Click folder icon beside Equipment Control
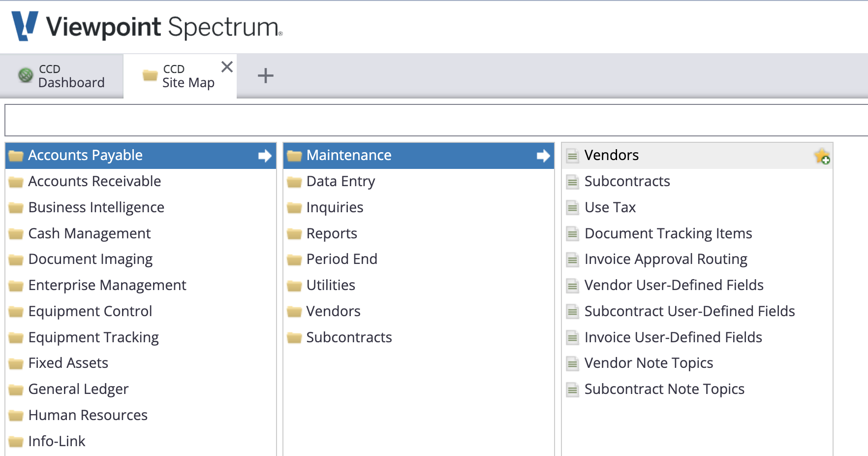Viewport: 868px width, 456px height. [x=16, y=312]
